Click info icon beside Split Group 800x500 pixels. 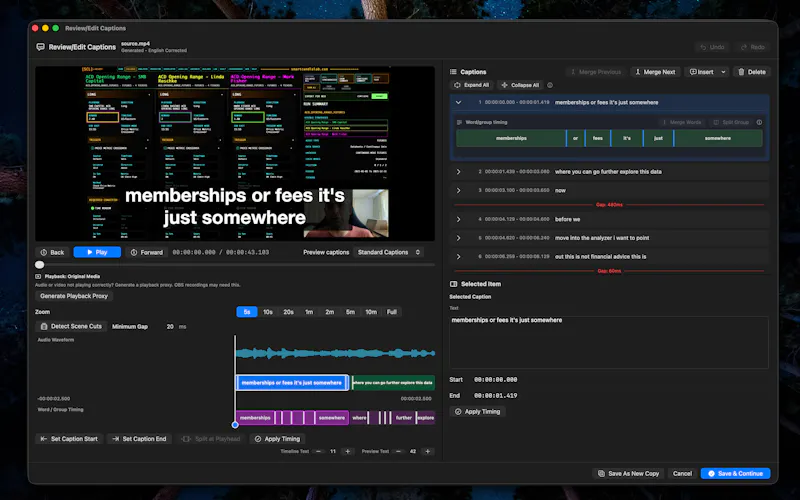pos(759,122)
